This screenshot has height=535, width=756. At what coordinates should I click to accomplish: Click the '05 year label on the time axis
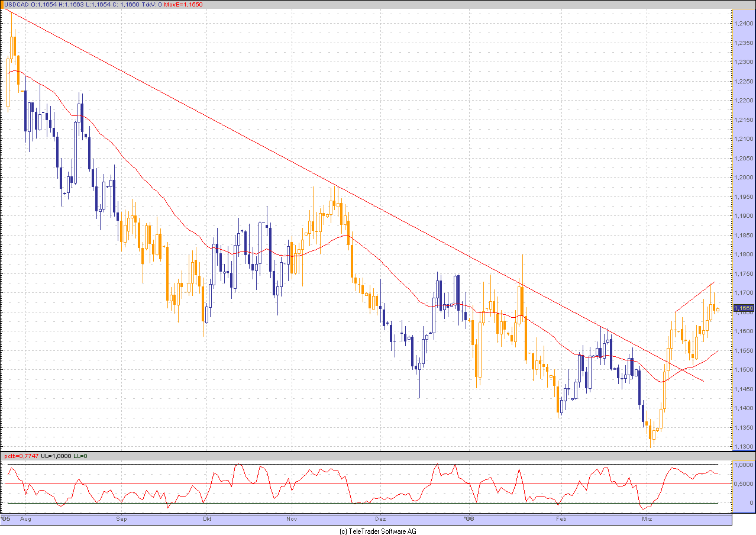click(x=5, y=518)
